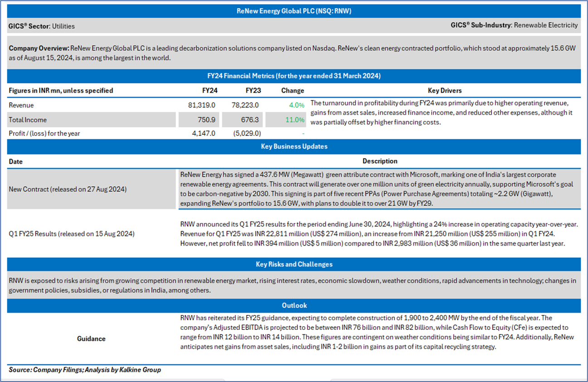This screenshot has height=382, width=588.
Task: Click the FY24 column header
Action: 209,91
